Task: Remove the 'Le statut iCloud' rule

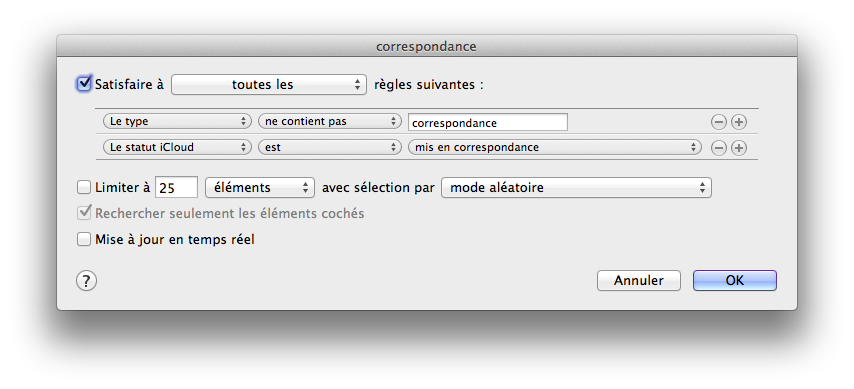Action: coord(718,148)
